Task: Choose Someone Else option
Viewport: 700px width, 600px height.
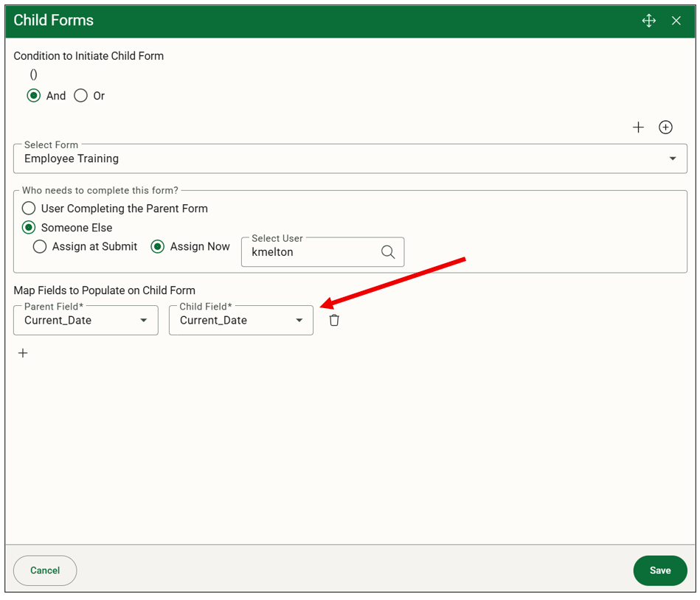Action: point(29,228)
